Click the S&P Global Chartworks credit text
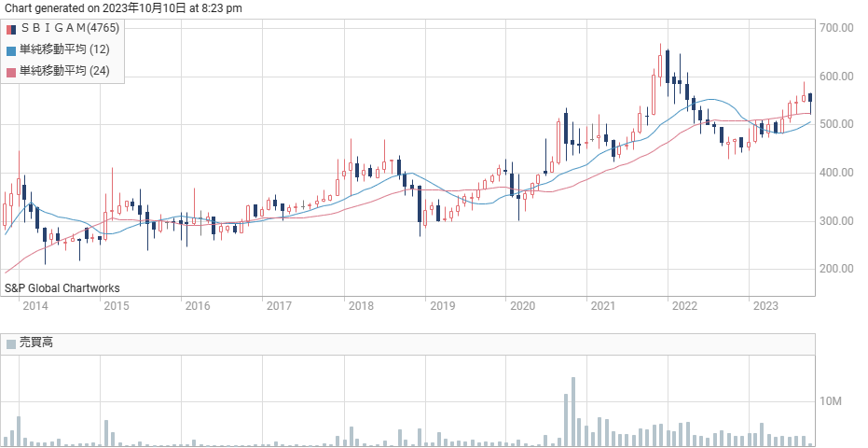This screenshot has height=448, width=868. click(x=62, y=288)
